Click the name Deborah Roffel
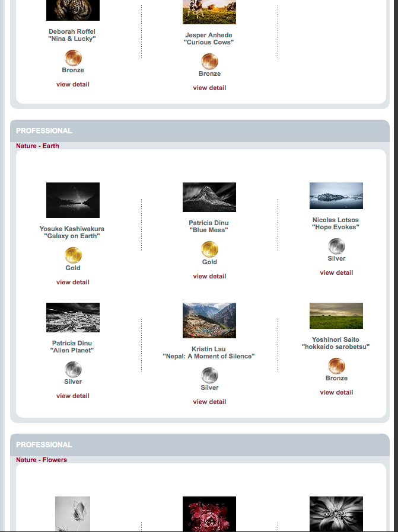Image resolution: width=398 pixels, height=532 pixels. [x=72, y=31]
